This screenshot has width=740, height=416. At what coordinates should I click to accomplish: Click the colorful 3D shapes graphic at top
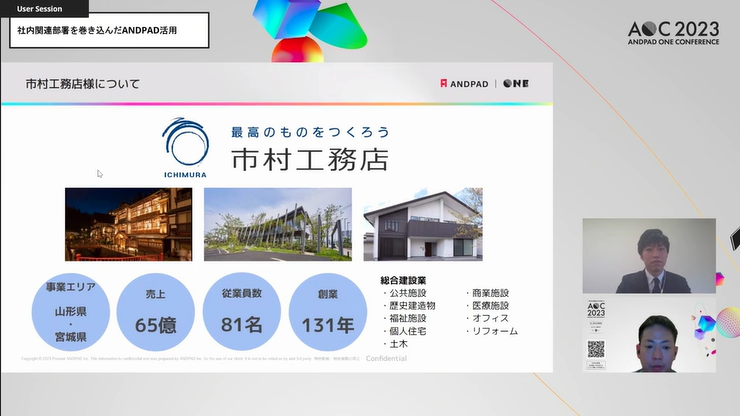tap(309, 31)
